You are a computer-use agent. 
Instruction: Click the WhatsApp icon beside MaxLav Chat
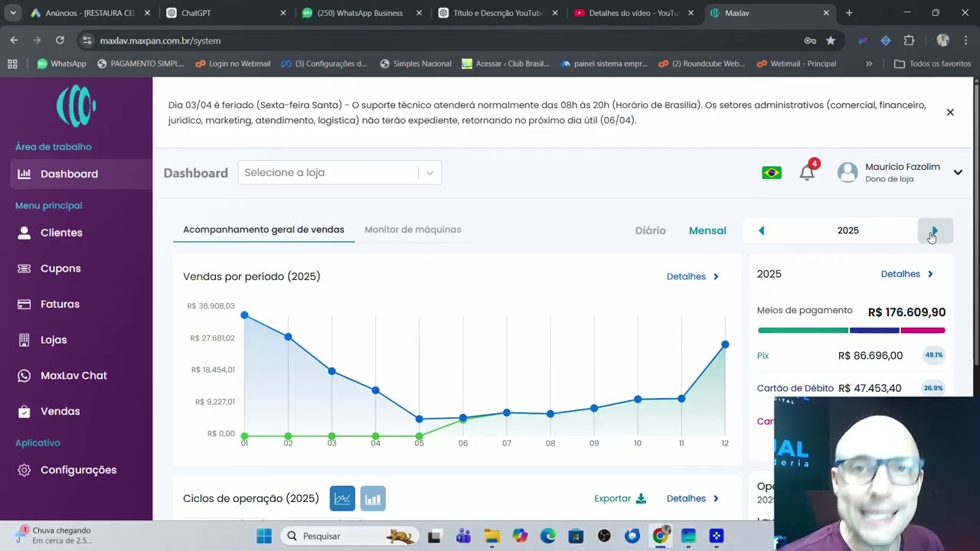(24, 376)
